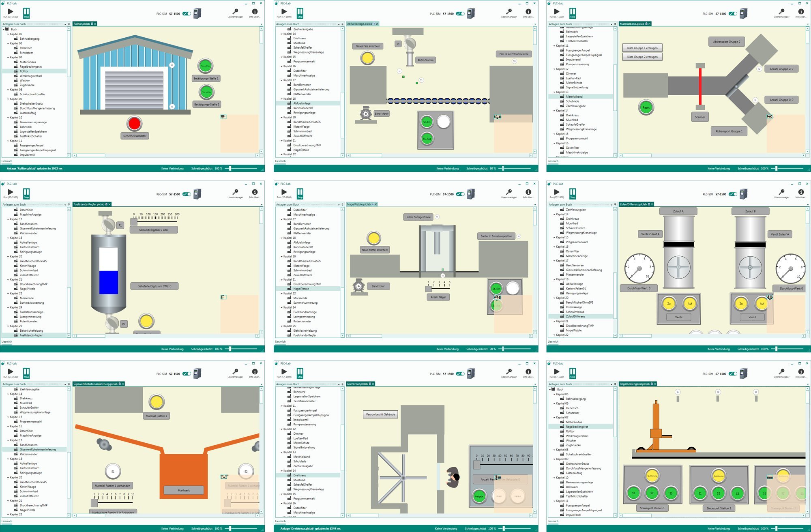
Task: Toggle PLC-SIM switch in the Materialband window
Action: point(733,14)
